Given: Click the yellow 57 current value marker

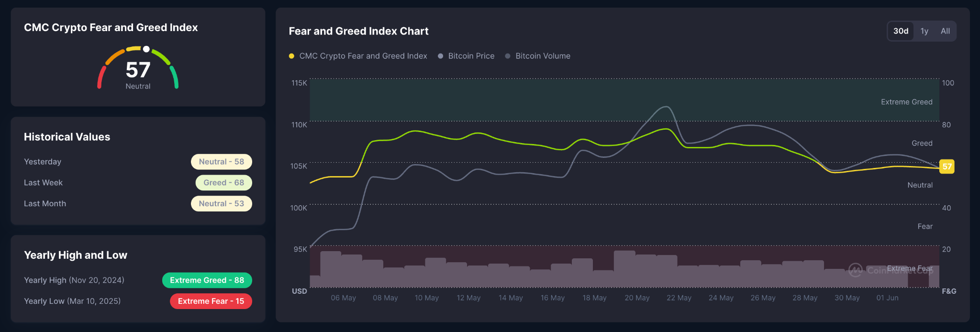Looking at the screenshot, I should click(x=947, y=166).
